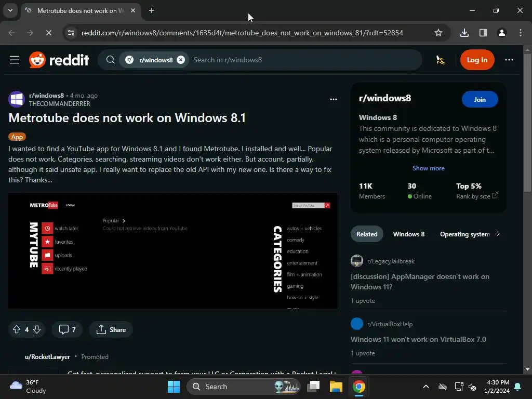The image size is (532, 399).
Task: Show more tabs via right chevron
Action: click(498, 234)
